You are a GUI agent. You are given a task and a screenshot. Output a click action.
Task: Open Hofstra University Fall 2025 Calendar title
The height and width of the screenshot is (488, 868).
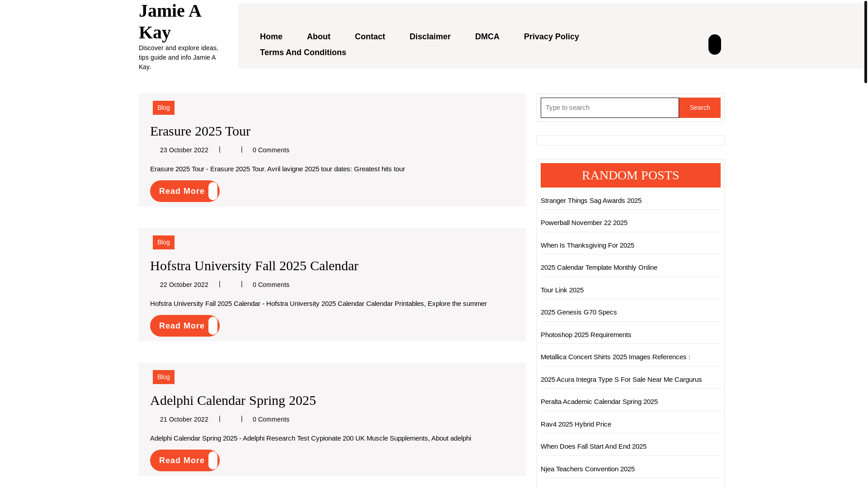coord(254,266)
